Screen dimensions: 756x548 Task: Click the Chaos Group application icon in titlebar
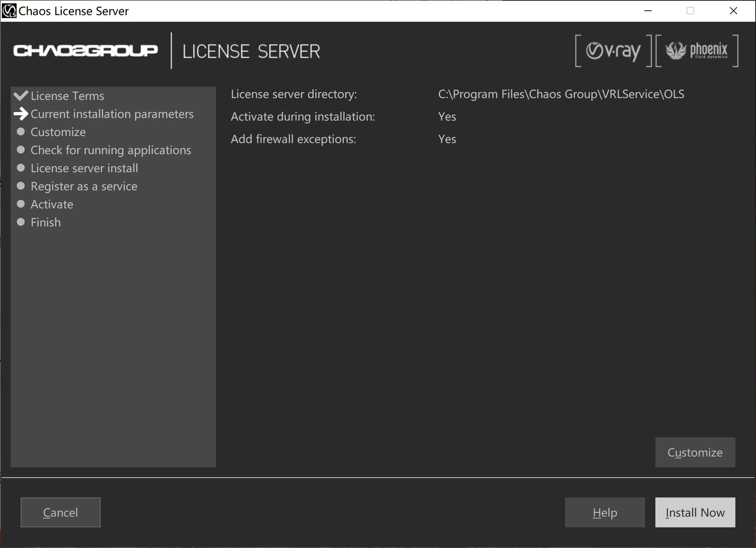tap(9, 11)
